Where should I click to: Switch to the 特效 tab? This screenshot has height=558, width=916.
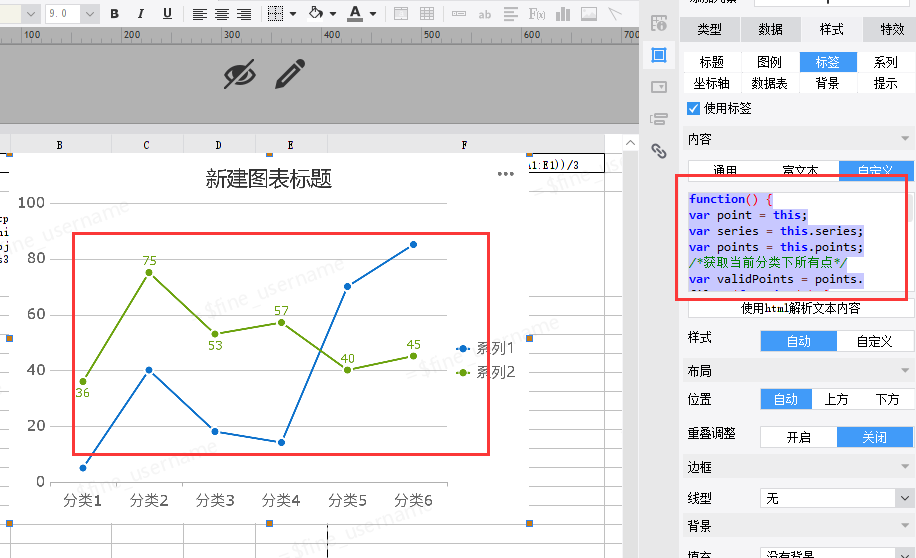[x=890, y=29]
